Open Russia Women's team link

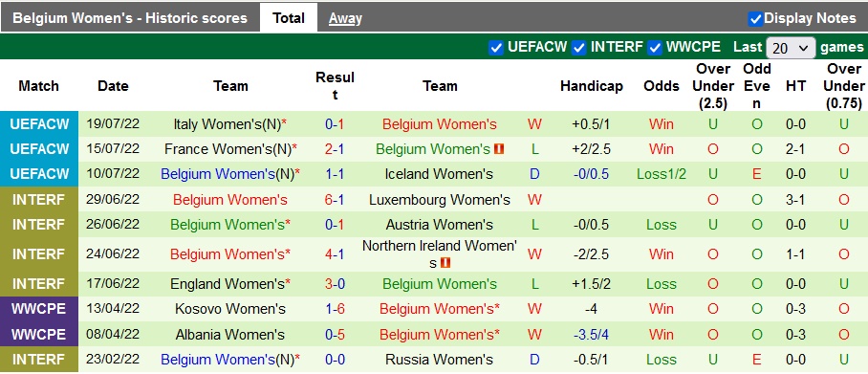439,360
